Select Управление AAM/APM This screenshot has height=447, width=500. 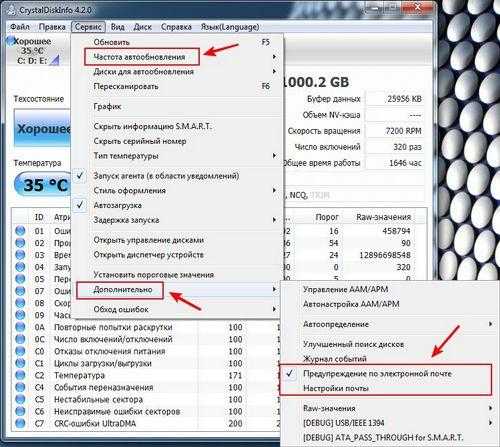388,289
